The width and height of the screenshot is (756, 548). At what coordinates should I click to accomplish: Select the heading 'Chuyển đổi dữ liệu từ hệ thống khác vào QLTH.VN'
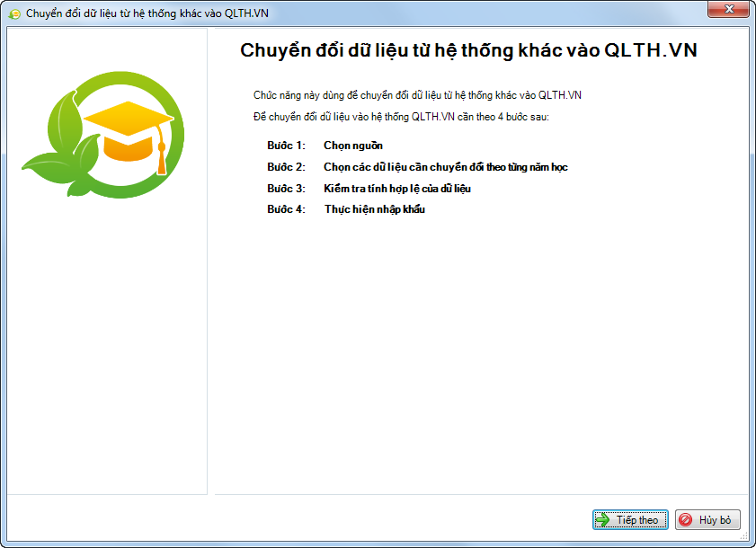click(x=468, y=50)
